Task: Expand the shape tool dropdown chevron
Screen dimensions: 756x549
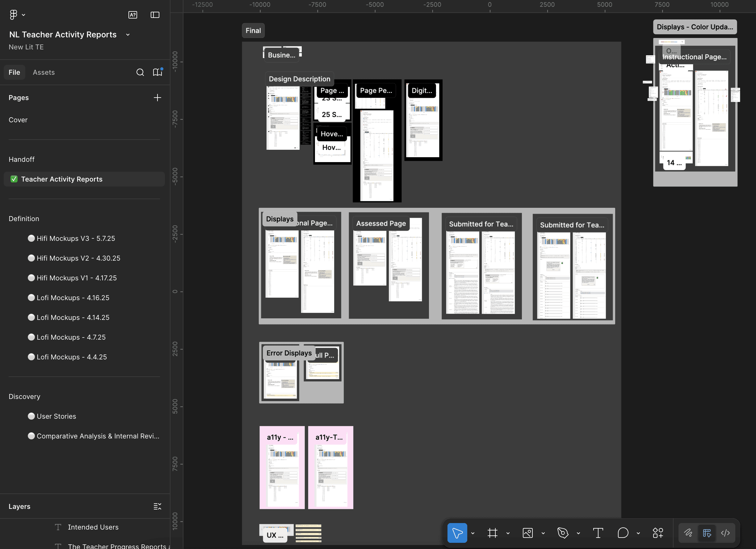Action: [543, 533]
